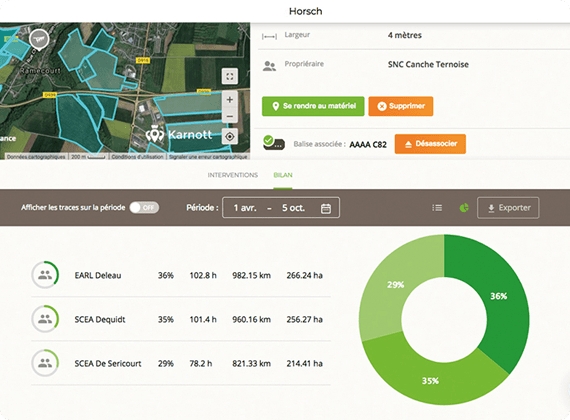Click the SCEA De Sericourt avatar icon
Screen dimensions: 570x420
click(45, 363)
